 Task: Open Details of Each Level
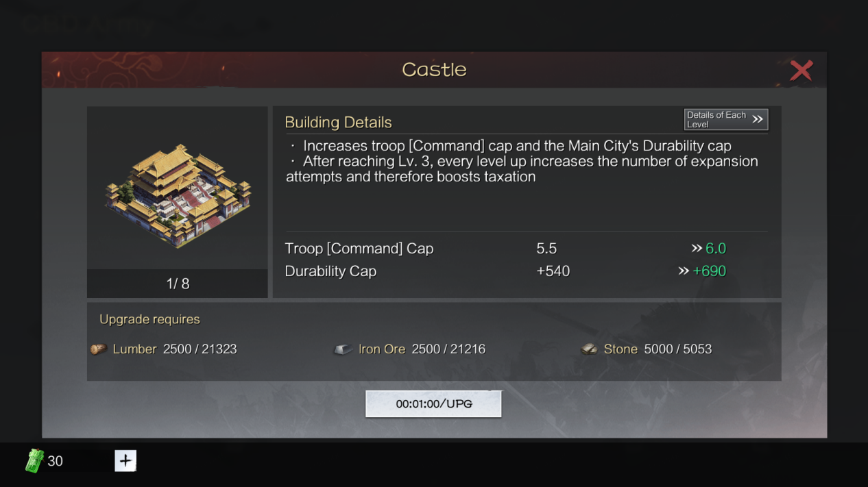[726, 119]
